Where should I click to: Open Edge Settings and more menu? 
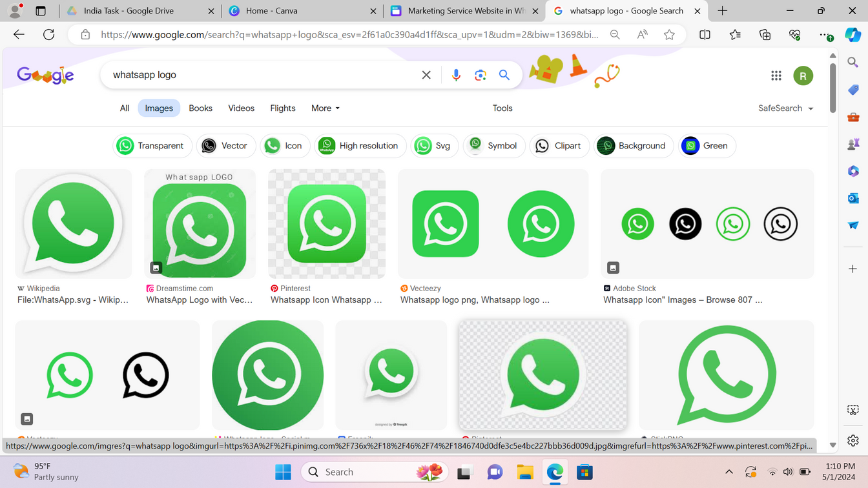click(825, 35)
